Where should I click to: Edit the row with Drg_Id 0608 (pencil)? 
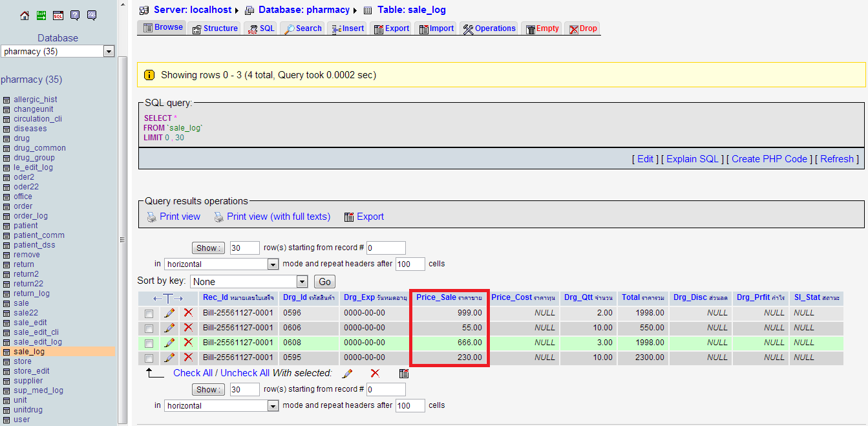click(x=169, y=343)
